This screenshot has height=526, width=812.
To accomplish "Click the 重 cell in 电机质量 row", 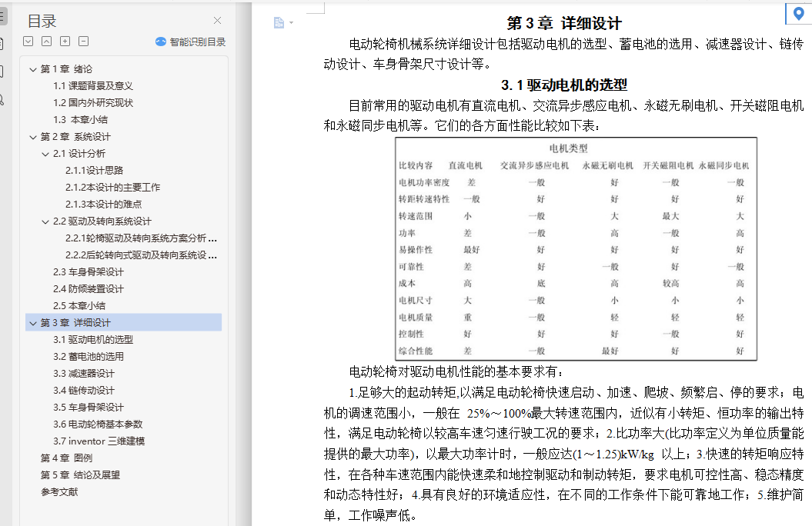I will tap(468, 318).
